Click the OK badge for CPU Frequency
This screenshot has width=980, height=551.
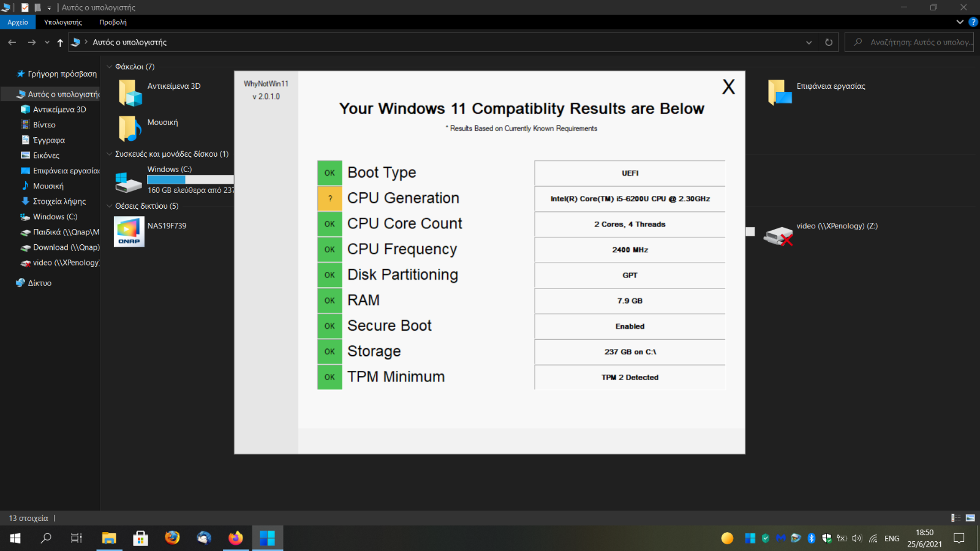tap(330, 249)
